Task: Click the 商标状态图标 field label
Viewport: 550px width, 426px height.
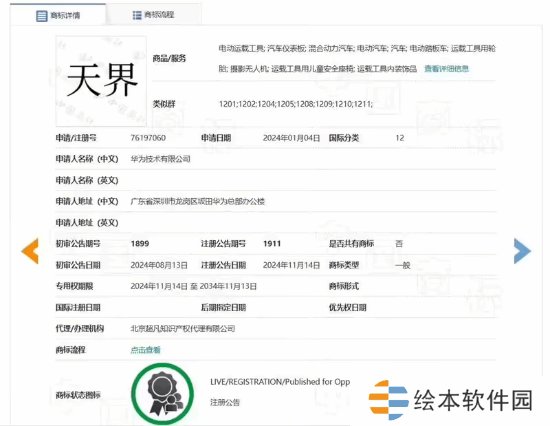Action: pos(78,395)
